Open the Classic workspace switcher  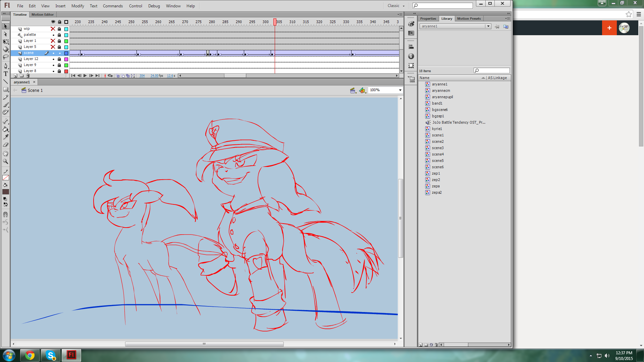click(396, 6)
